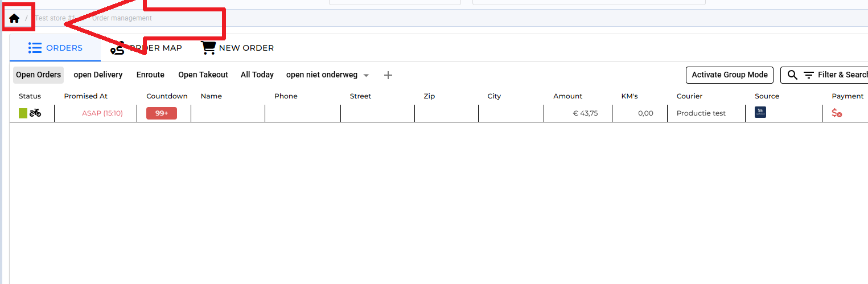Click the green status square
868x284 pixels.
(x=23, y=113)
